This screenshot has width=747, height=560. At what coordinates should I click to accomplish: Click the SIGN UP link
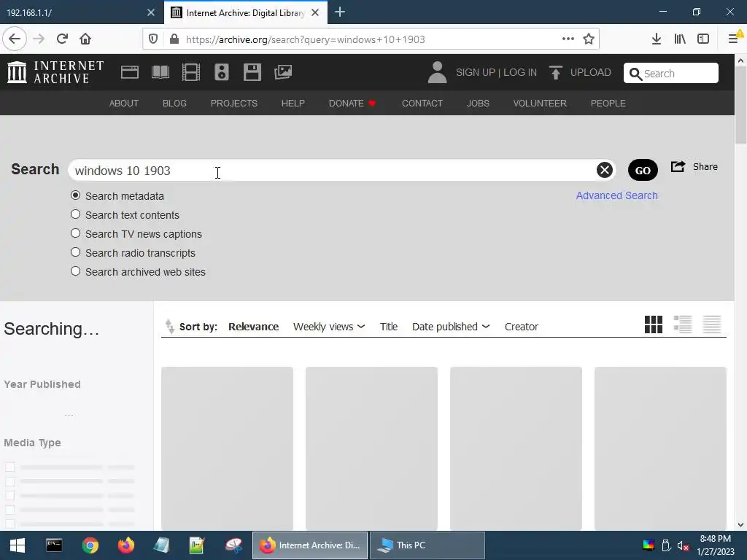tap(476, 72)
